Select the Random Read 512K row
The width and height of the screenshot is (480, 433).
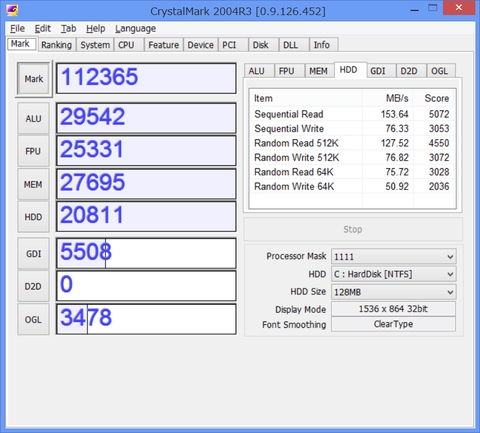point(352,143)
